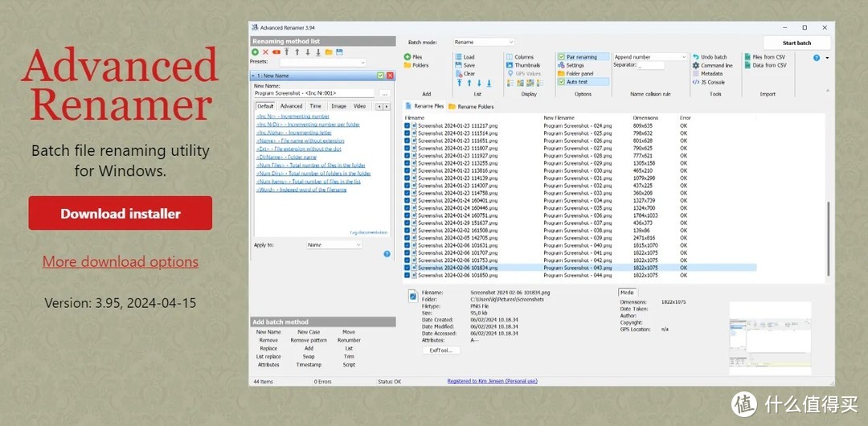
Task: Add the Remove pattern batch method
Action: click(x=309, y=340)
